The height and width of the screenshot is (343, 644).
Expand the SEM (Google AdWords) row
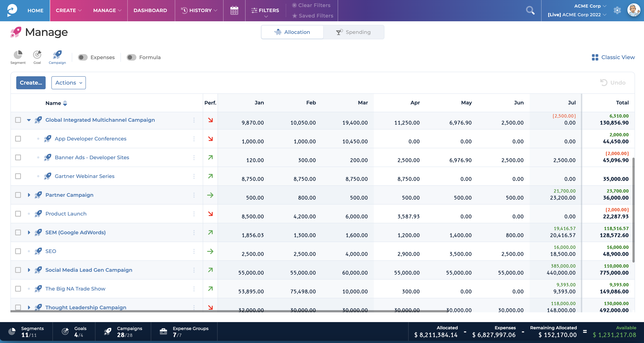click(29, 232)
